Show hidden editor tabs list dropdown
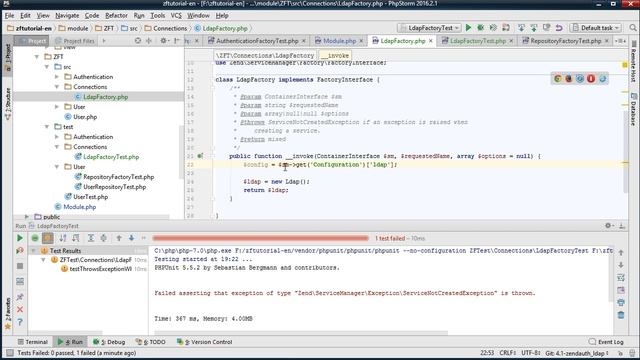The height and width of the screenshot is (360, 640). (620, 41)
